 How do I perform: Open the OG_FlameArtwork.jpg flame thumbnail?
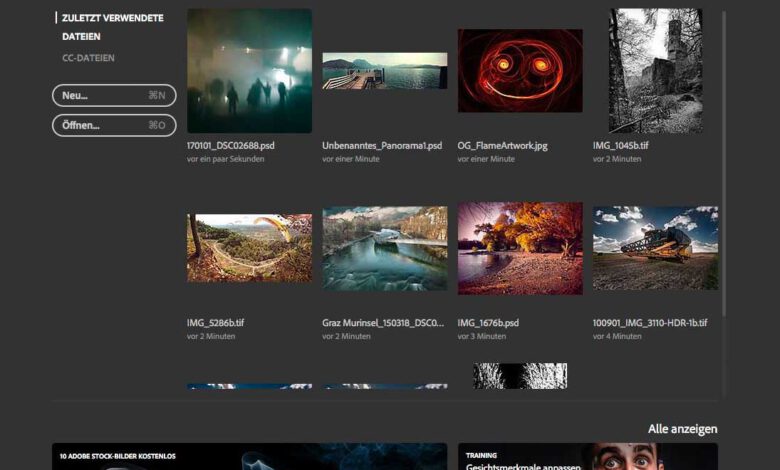point(520,71)
